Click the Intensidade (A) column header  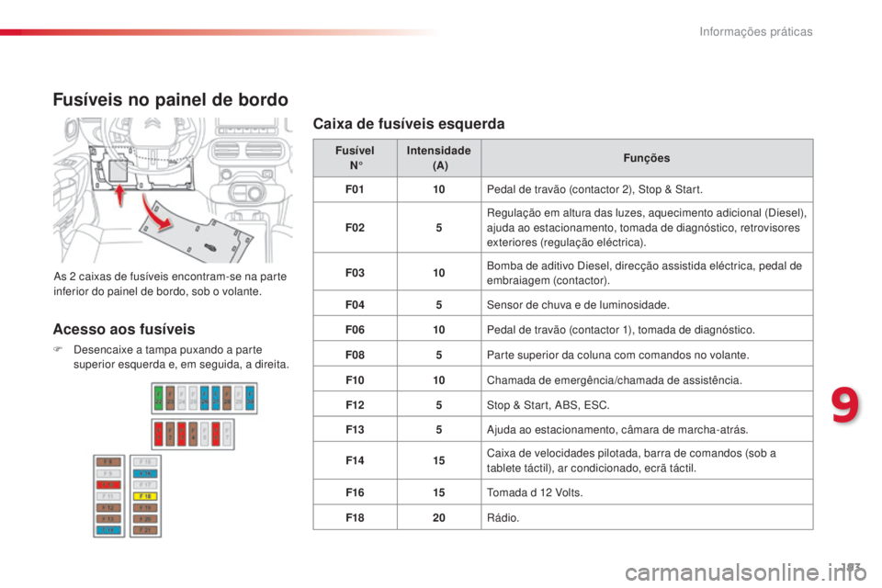439,158
